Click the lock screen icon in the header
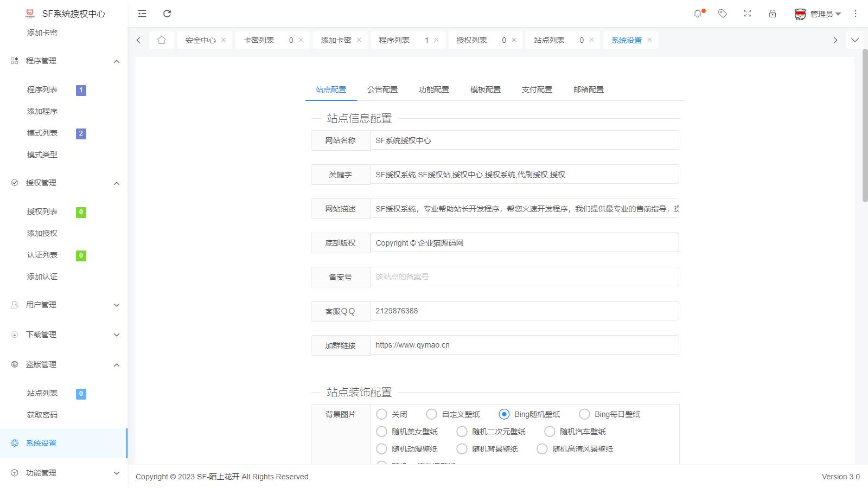 pyautogui.click(x=772, y=14)
